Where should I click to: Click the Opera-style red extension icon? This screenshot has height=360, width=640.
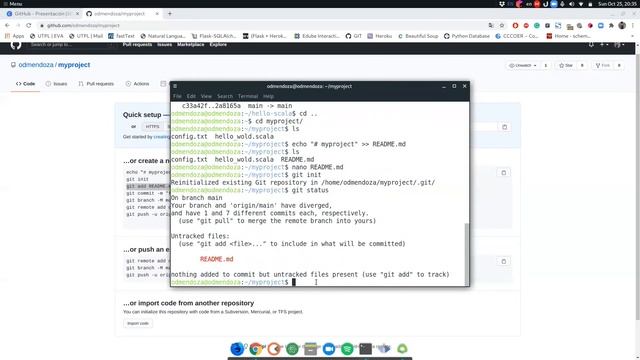(x=515, y=25)
